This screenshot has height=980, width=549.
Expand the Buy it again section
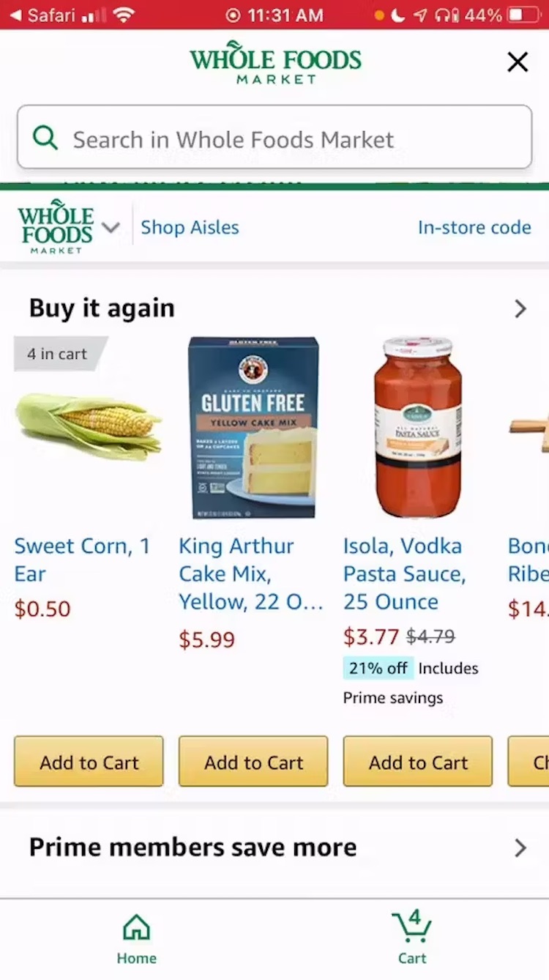point(520,308)
